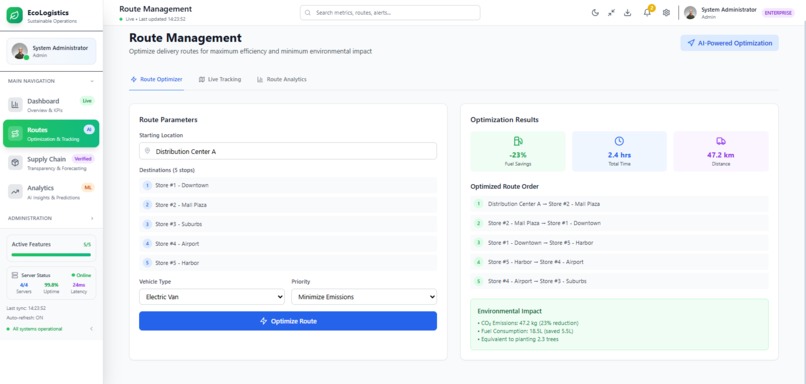Click the Server Status server icon
The height and width of the screenshot is (384, 806).
pos(14,276)
